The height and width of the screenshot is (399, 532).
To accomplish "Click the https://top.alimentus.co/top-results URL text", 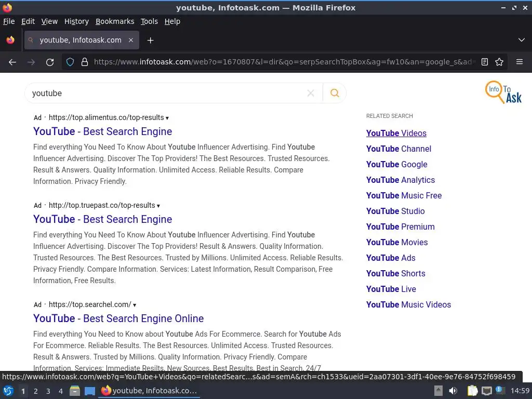I will coord(106,117).
